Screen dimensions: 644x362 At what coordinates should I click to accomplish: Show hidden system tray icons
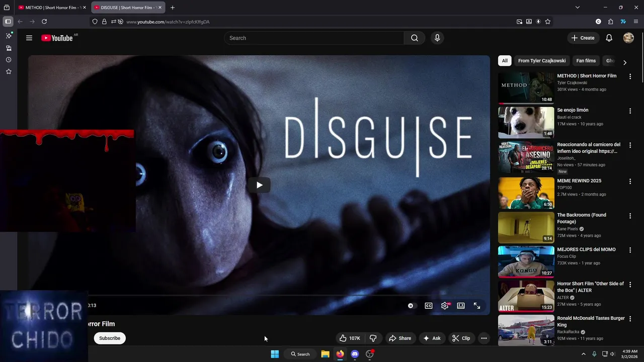pyautogui.click(x=584, y=354)
